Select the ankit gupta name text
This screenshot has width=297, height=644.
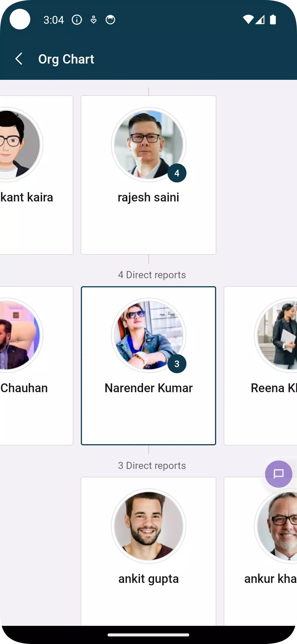148,579
